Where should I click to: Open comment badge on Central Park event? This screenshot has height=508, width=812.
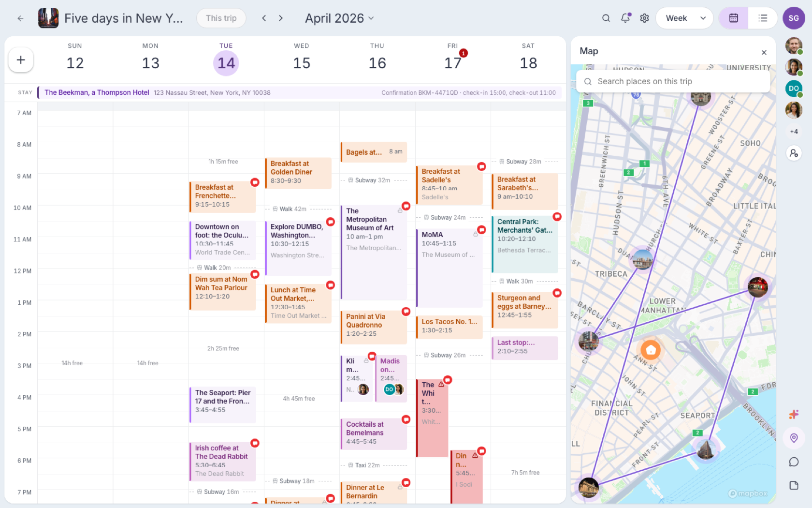coord(557,217)
